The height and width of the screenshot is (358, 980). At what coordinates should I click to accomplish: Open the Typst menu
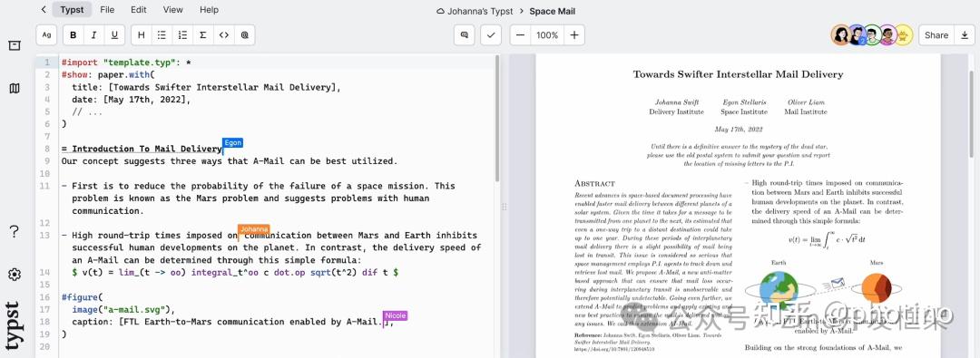click(x=72, y=9)
